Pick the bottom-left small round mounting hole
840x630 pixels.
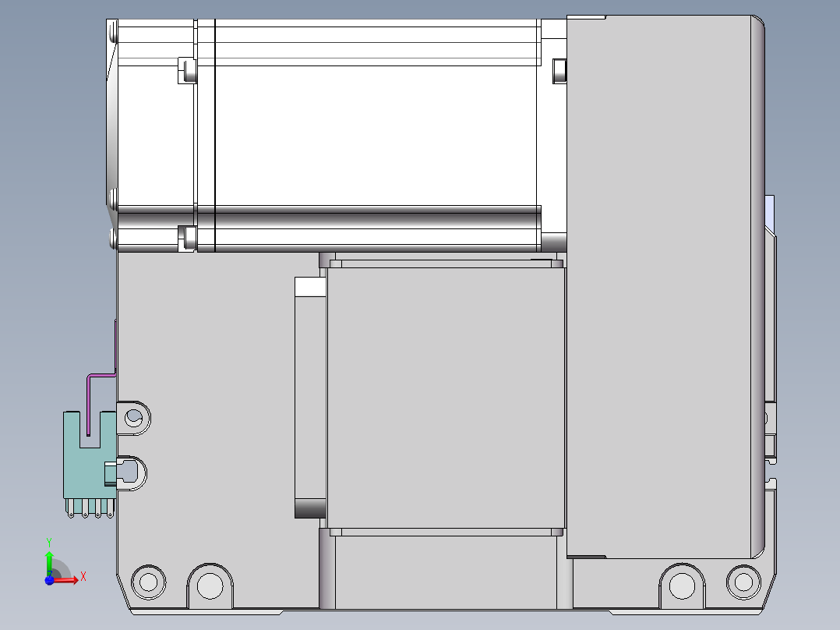148,582
